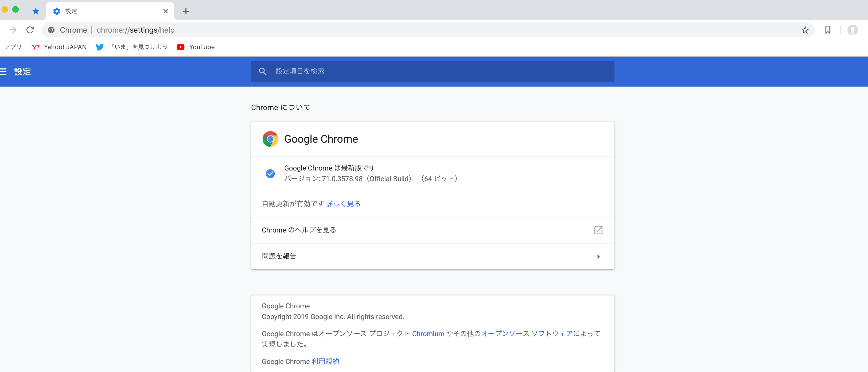Open the YouTube bookmark
Image resolution: width=868 pixels, height=372 pixels.
click(196, 47)
